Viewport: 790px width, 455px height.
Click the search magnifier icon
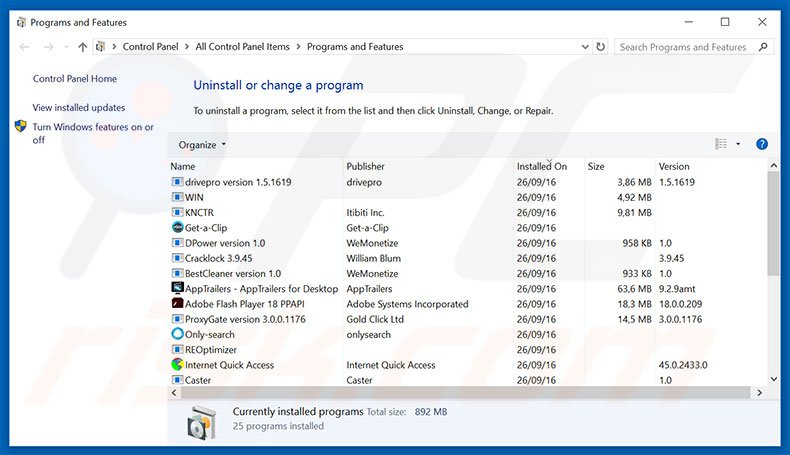click(763, 47)
